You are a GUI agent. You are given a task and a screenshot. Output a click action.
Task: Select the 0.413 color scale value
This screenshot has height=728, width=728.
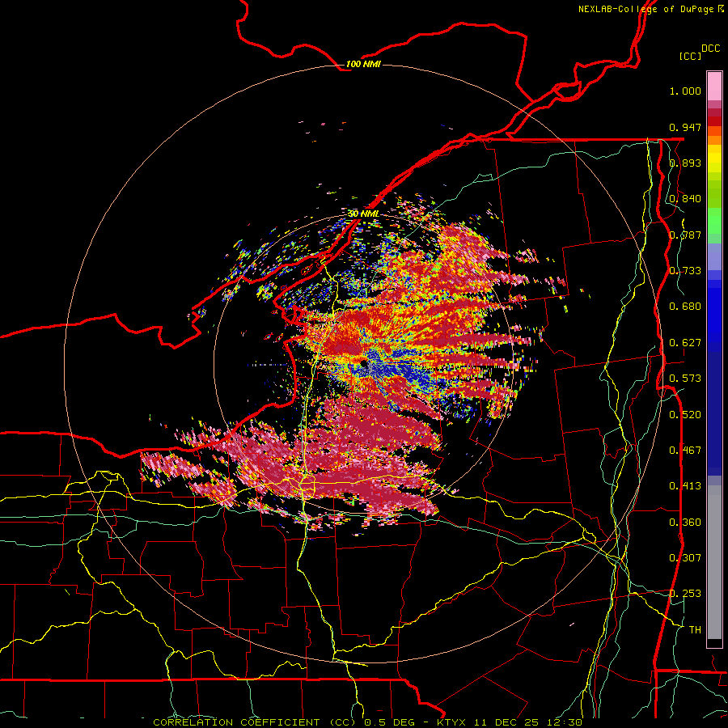[685, 486]
